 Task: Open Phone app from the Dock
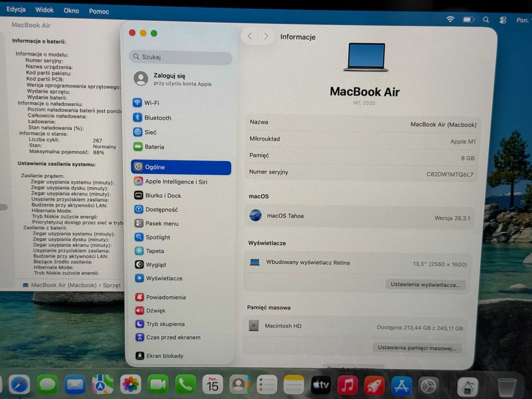(185, 385)
